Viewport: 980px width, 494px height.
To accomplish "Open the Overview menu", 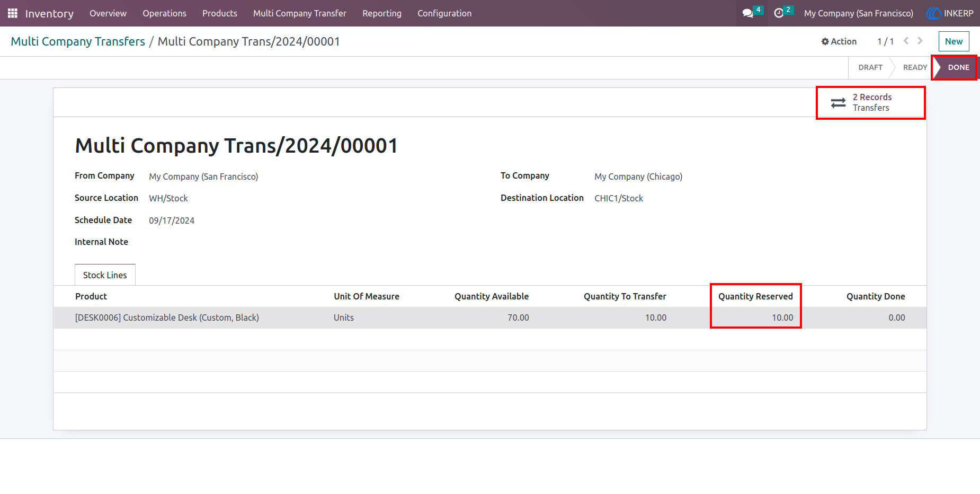I will point(108,13).
